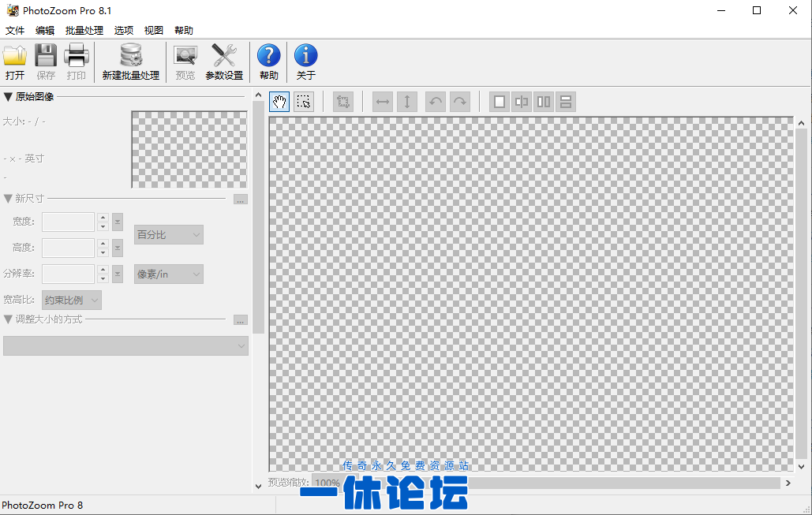
Task: Collapse the 原始图像 section
Action: (8, 97)
